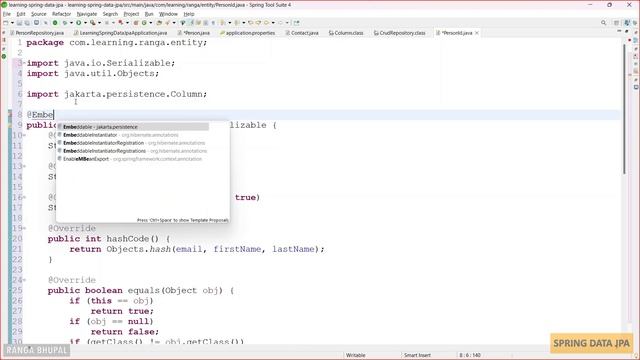
Task: Close the PersonId.java tab
Action: (476, 33)
